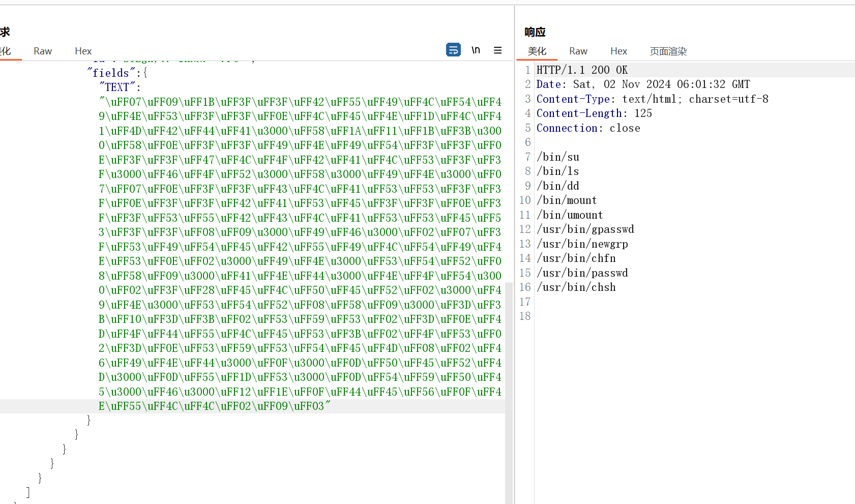Click the /bin/ls line in response
Viewport: 855px width, 504px height.
[558, 171]
